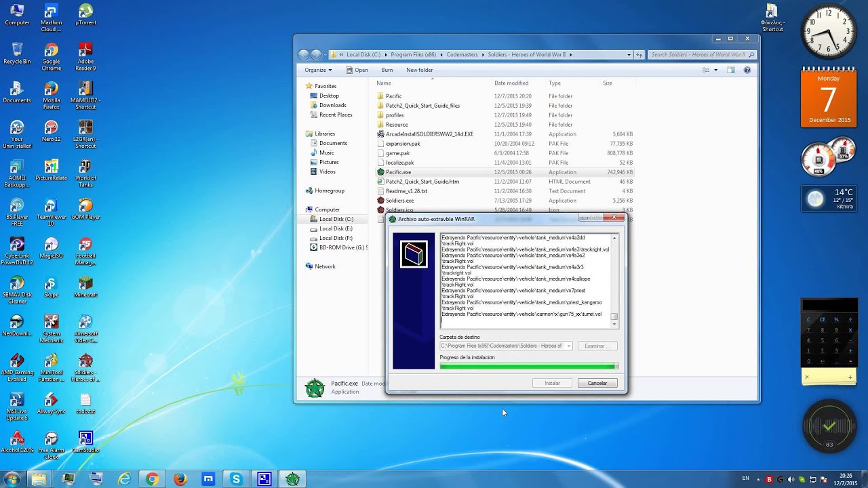Click the Cancelar button in WinRAR dialog

pyautogui.click(x=597, y=383)
